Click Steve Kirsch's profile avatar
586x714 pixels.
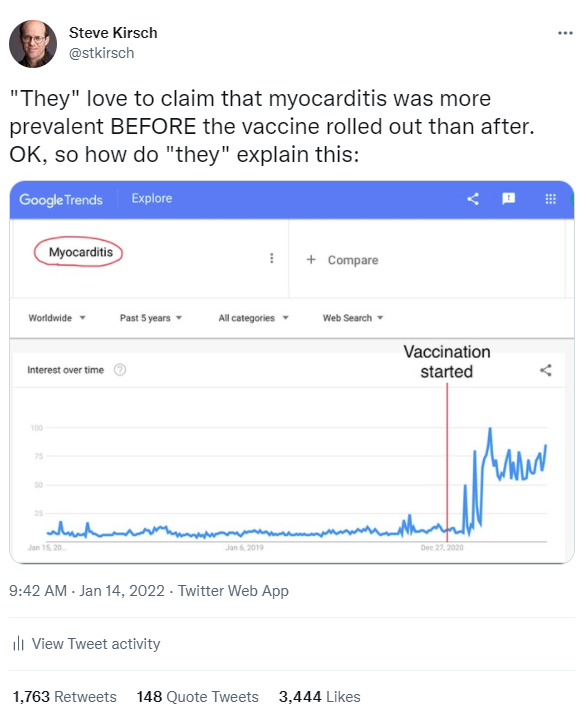point(33,44)
